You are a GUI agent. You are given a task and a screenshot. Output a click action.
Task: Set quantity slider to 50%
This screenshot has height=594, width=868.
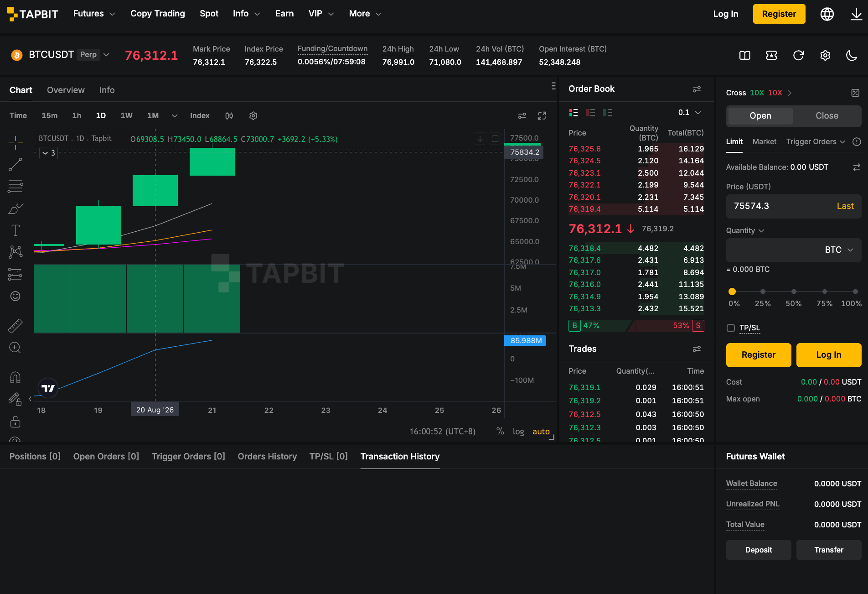coord(793,292)
